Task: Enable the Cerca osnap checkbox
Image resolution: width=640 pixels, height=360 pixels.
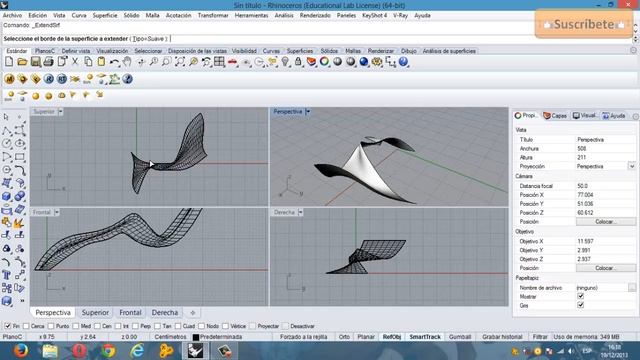Action: pyautogui.click(x=27, y=326)
